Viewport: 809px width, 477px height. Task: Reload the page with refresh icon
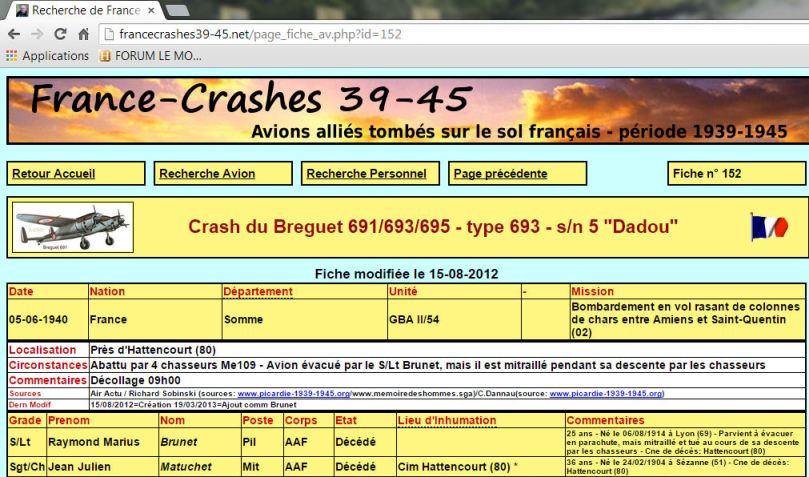click(x=60, y=34)
